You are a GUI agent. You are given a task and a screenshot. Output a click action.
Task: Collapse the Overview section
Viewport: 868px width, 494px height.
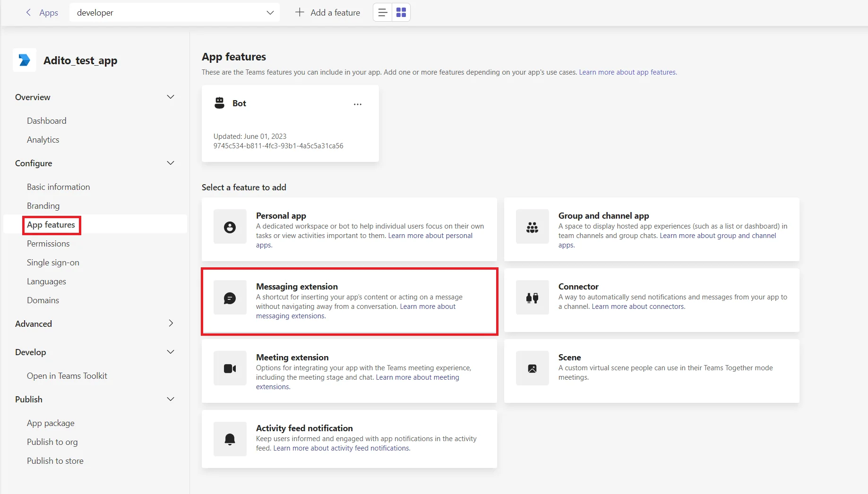click(171, 97)
